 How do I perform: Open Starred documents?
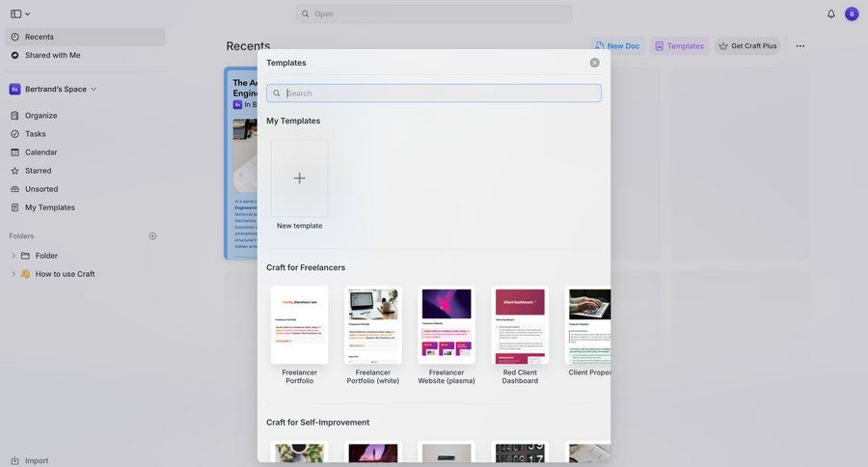[x=39, y=171]
